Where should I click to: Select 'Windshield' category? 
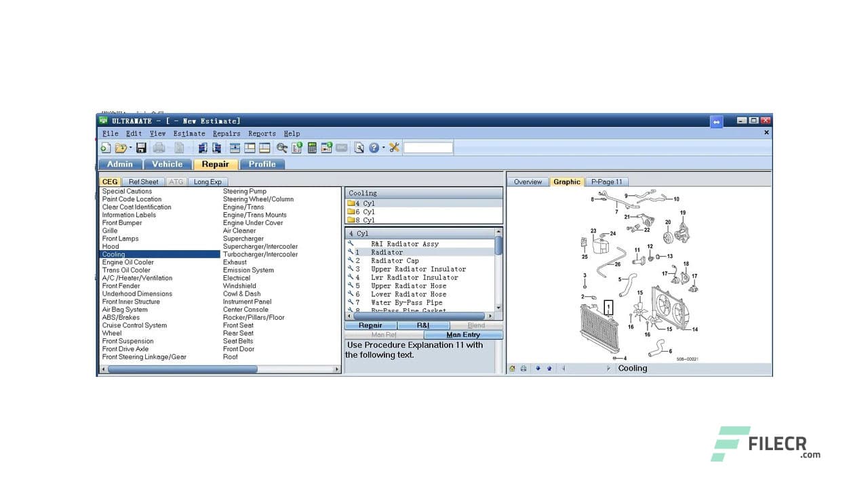239,286
